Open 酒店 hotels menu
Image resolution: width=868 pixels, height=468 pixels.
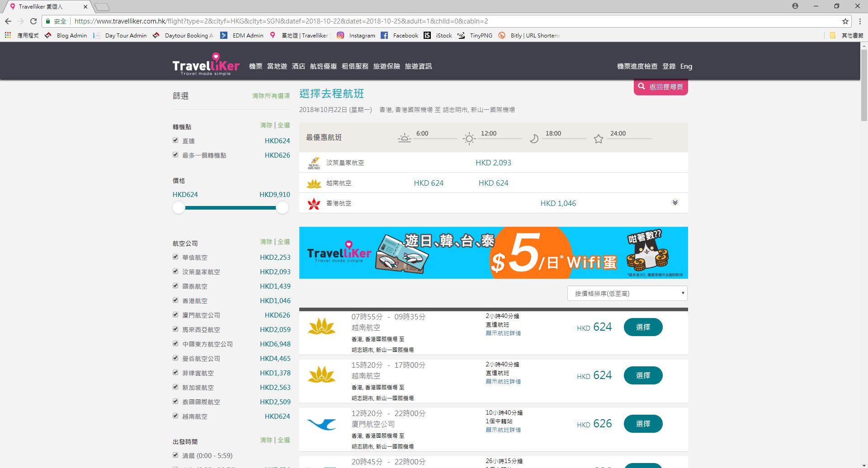298,66
